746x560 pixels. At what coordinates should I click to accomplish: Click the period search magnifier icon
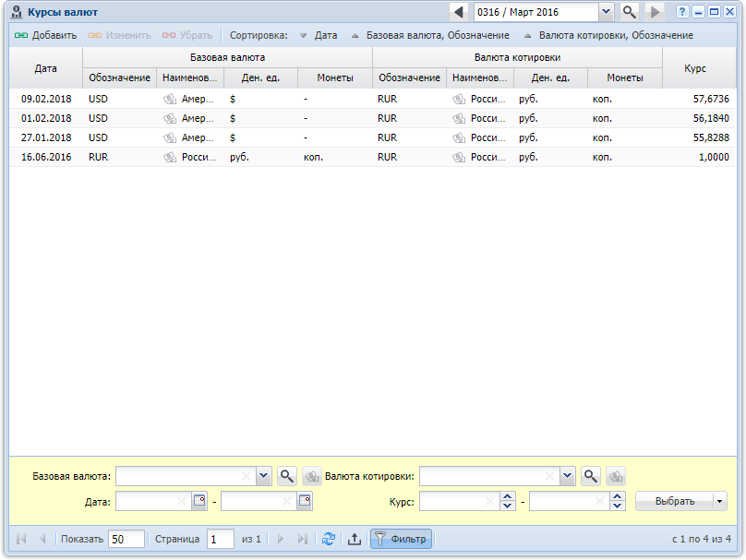click(x=630, y=12)
